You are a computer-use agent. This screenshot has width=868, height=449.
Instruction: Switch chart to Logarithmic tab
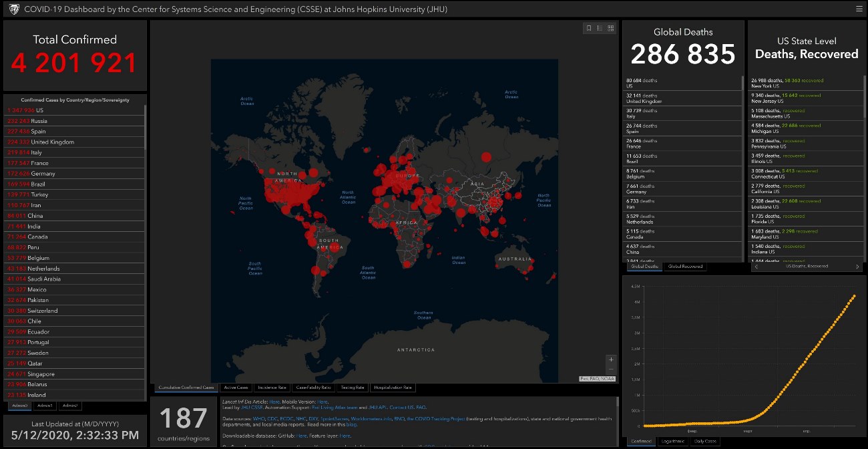[672, 442]
